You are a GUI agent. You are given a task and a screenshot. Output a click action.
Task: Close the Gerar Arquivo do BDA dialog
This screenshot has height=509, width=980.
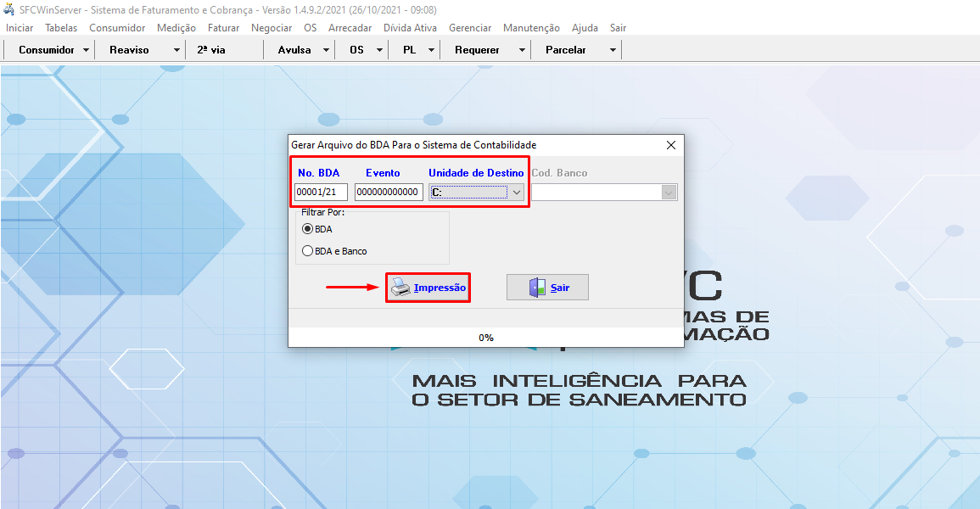(x=671, y=145)
